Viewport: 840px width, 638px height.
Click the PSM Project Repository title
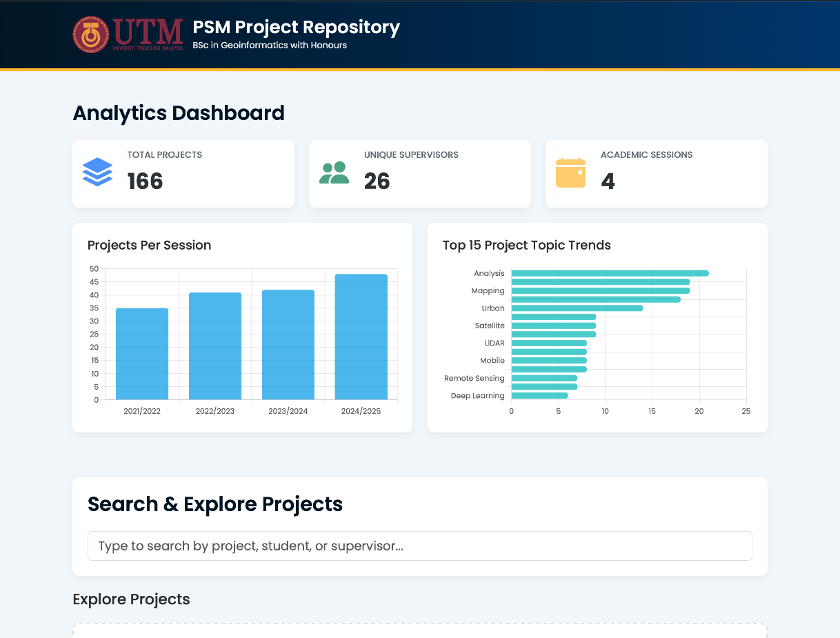point(296,27)
